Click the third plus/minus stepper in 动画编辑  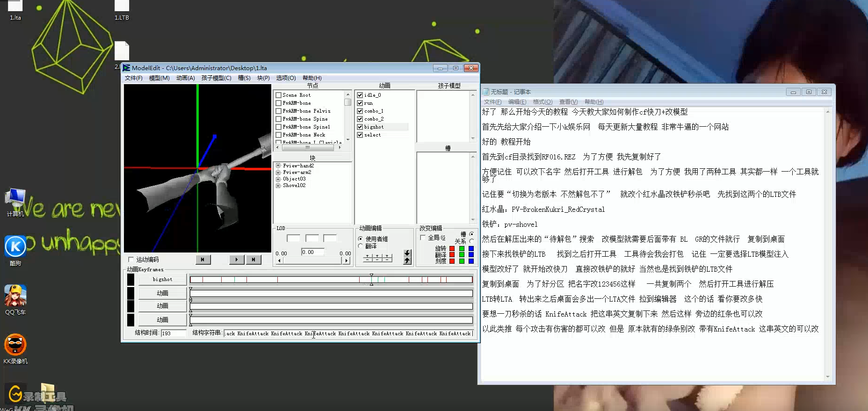tap(387, 258)
